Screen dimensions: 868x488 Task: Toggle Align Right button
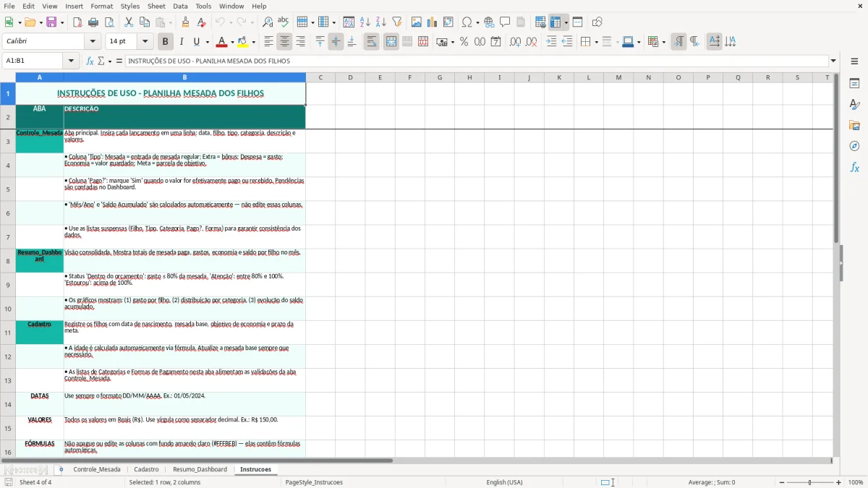[300, 42]
